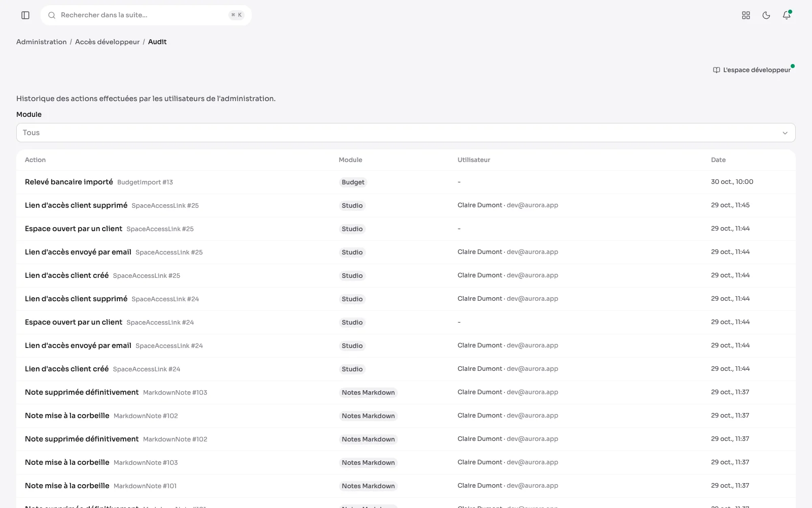
Task: Expand the Module filter dropdown
Action: (x=405, y=133)
